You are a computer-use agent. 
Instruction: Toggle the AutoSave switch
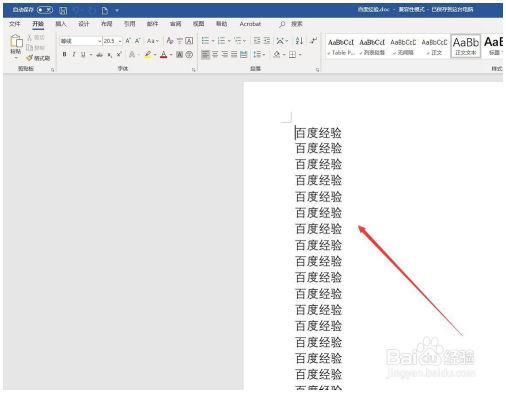(45, 10)
